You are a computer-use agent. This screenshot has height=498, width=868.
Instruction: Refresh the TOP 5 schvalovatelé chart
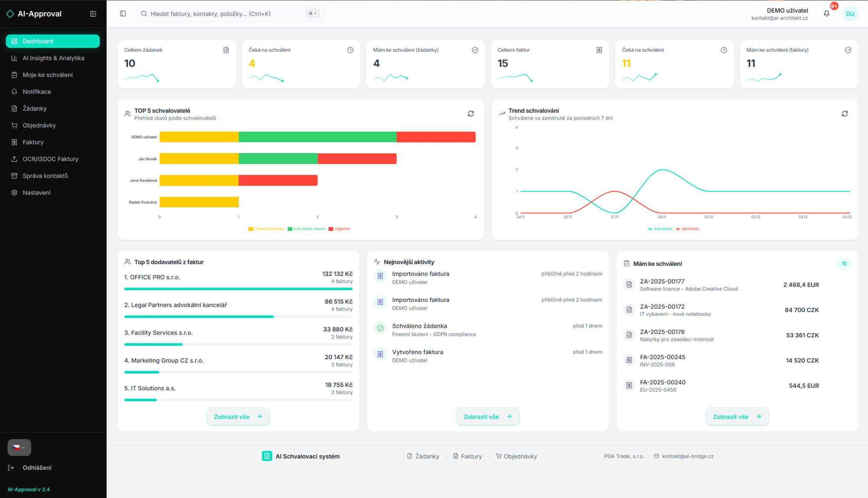[x=470, y=114]
